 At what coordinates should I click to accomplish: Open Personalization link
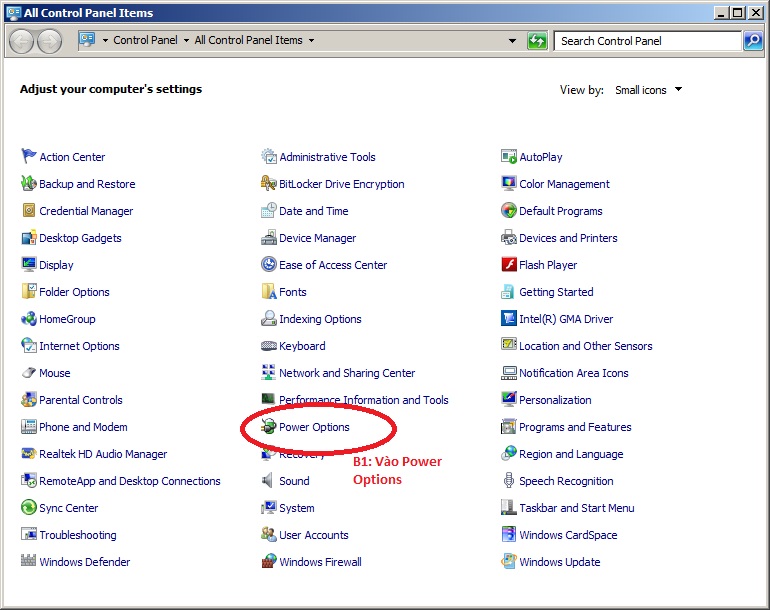(x=555, y=400)
